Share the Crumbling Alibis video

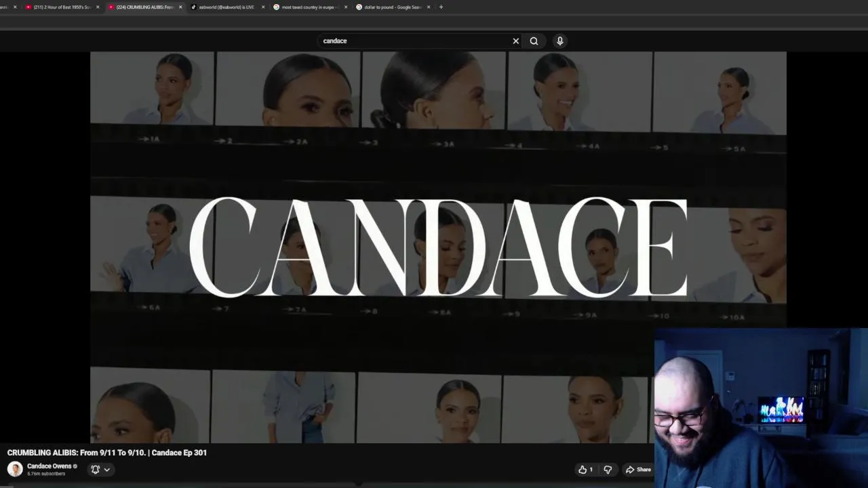(x=638, y=470)
